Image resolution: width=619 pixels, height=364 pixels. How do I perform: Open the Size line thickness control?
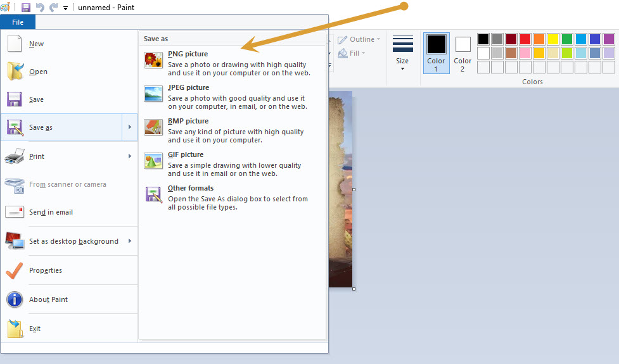point(402,53)
